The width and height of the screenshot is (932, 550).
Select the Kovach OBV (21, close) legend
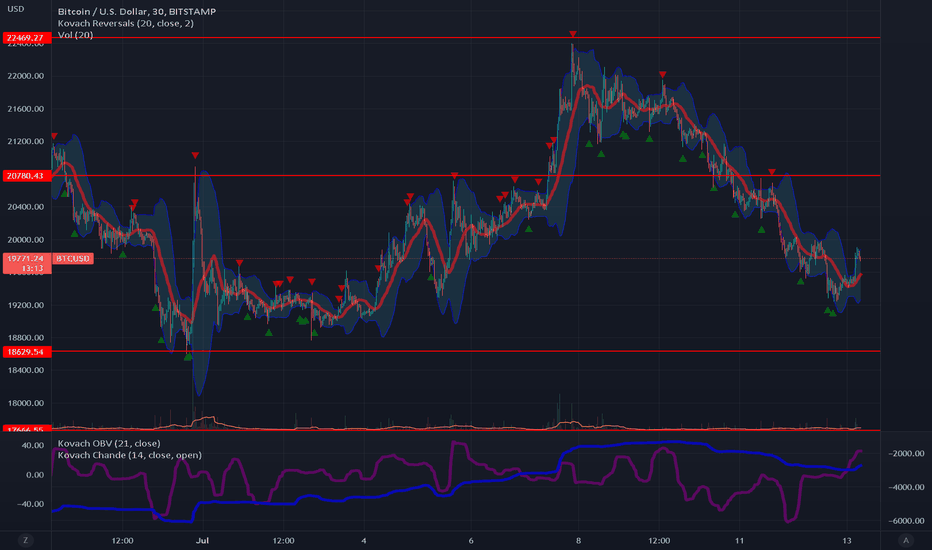(109, 443)
